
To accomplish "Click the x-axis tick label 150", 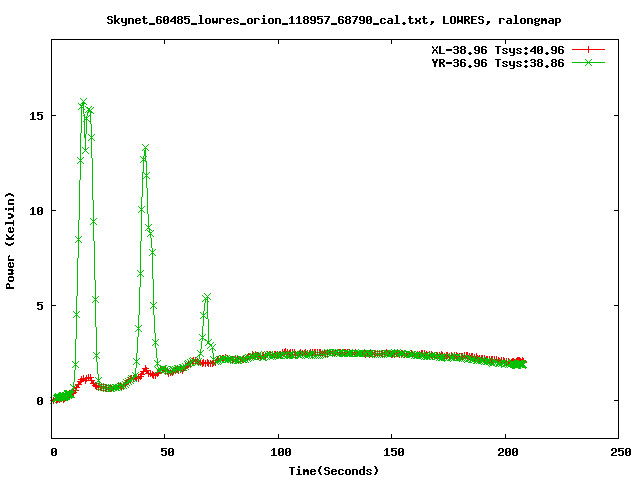I will pyautogui.click(x=394, y=452).
